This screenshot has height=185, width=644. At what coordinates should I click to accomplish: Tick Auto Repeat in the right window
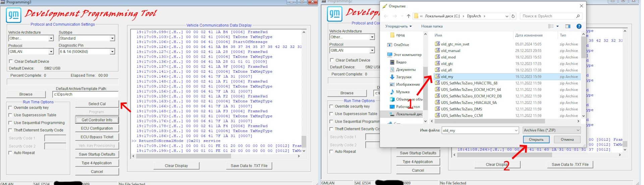click(331, 151)
